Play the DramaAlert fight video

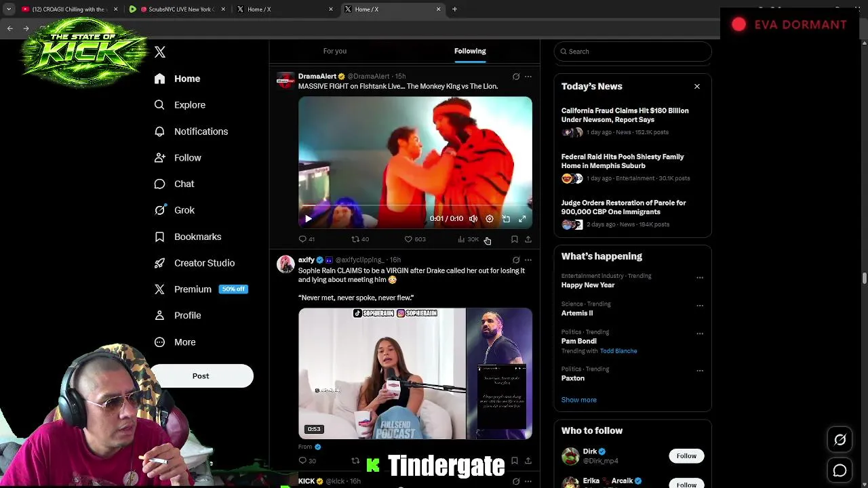pyautogui.click(x=309, y=219)
